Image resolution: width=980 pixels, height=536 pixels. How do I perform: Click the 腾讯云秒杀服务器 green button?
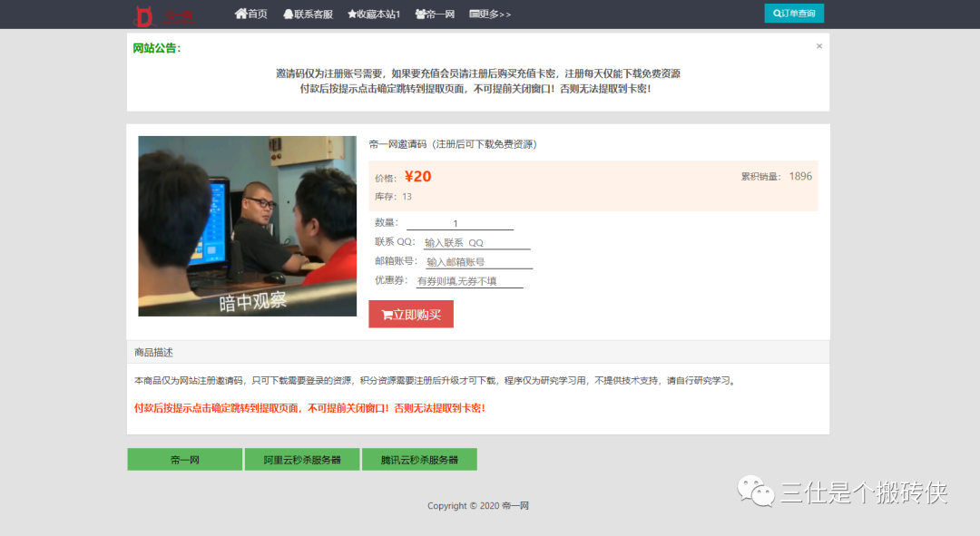pyautogui.click(x=419, y=459)
